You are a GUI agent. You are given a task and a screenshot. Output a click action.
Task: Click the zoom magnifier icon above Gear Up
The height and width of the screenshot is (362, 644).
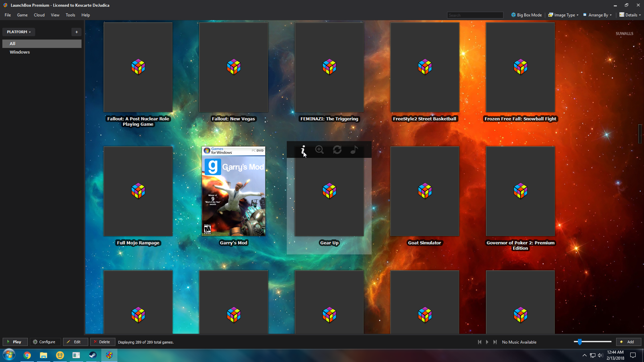[320, 149]
